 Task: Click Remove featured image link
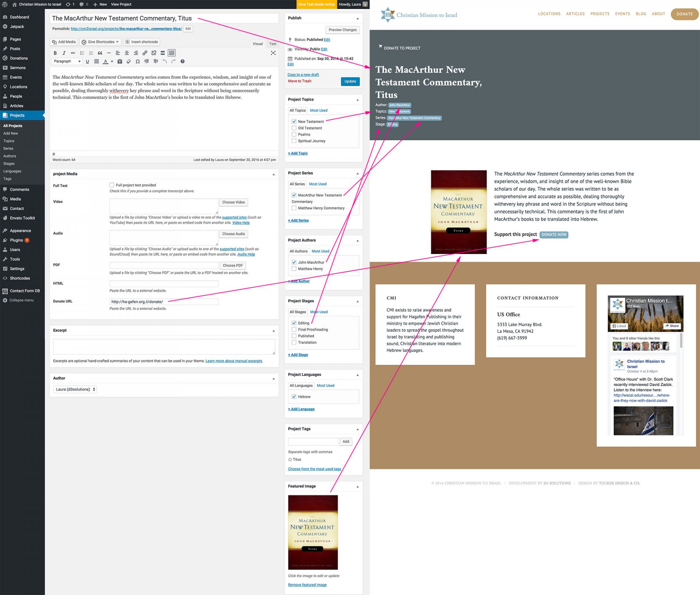point(307,585)
